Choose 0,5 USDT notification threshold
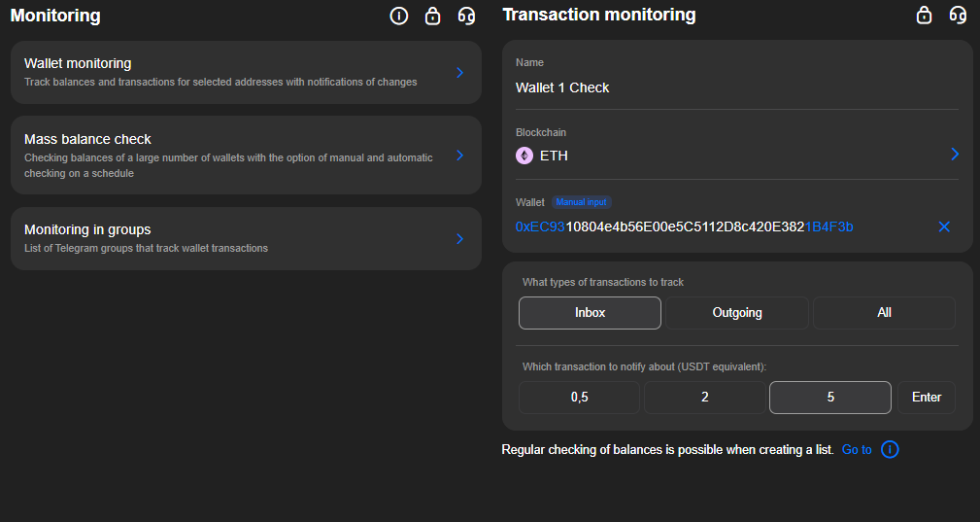980x522 pixels. pyautogui.click(x=580, y=397)
